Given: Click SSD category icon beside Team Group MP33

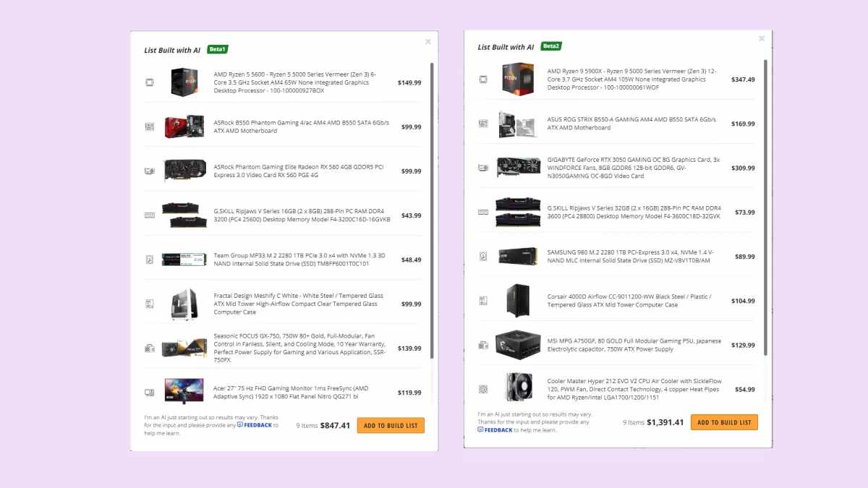Looking at the screenshot, I should click(150, 260).
